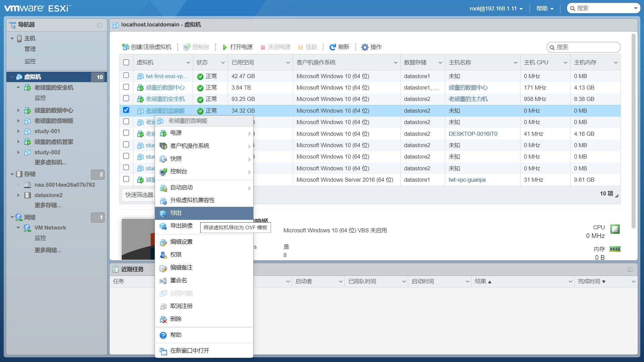Expand datastore2 in navigator tree
The height and width of the screenshot is (362, 644).
click(x=18, y=195)
